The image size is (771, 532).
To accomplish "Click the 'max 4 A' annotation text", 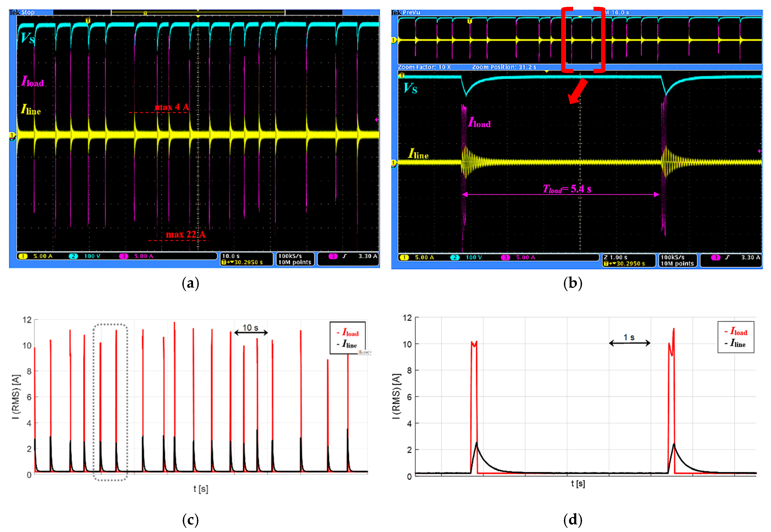I will point(172,107).
